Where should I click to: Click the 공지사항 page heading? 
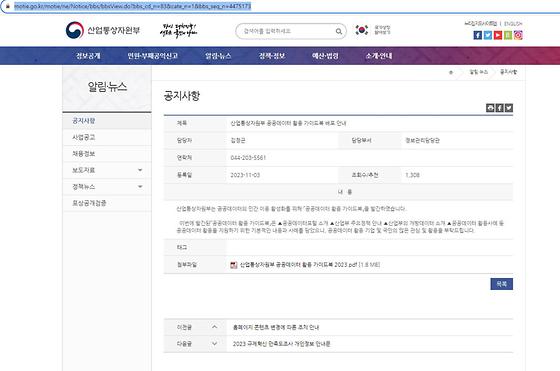(x=182, y=96)
